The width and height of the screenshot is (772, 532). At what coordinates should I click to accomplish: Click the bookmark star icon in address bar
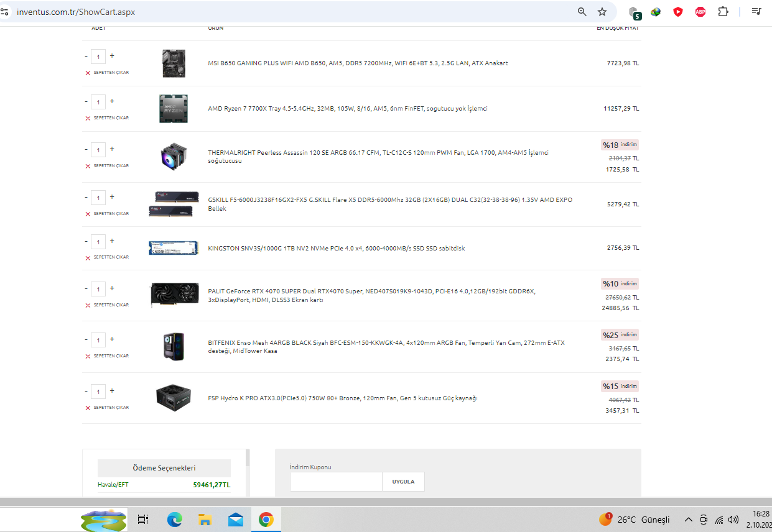602,12
